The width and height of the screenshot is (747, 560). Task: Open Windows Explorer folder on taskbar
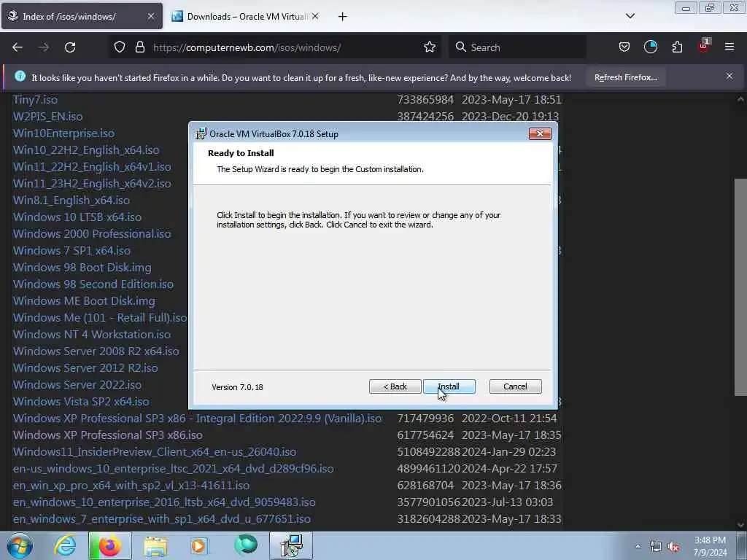(x=155, y=545)
